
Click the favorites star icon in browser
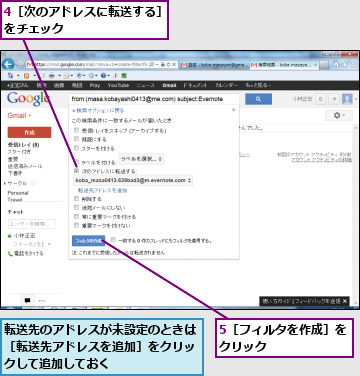coord(345,64)
